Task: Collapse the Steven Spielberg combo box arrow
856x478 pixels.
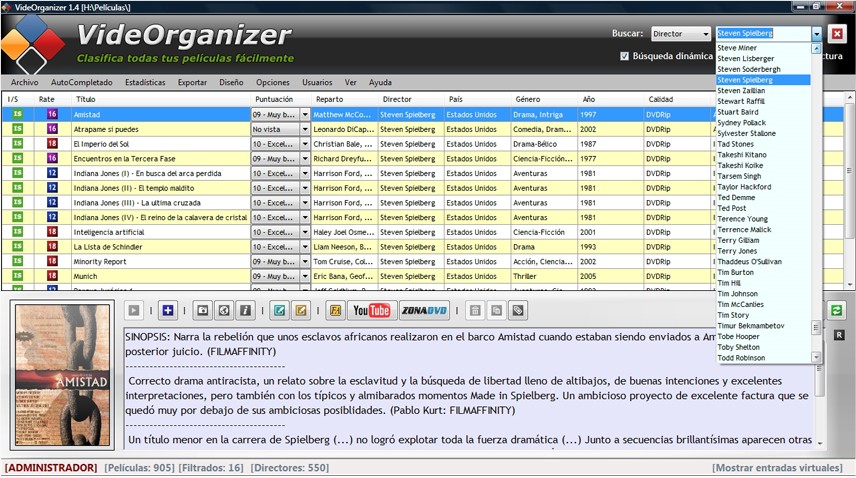Action: coord(816,34)
